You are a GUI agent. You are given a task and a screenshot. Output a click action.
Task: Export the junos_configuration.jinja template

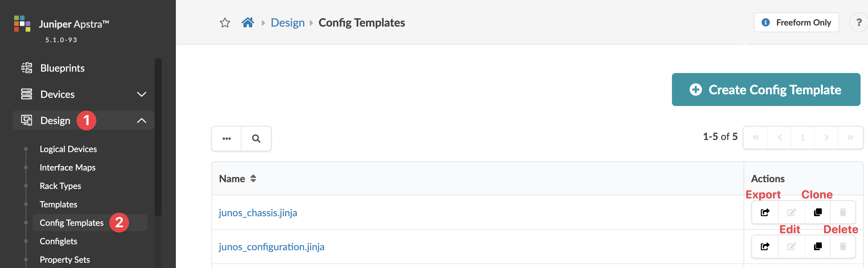pyautogui.click(x=765, y=246)
